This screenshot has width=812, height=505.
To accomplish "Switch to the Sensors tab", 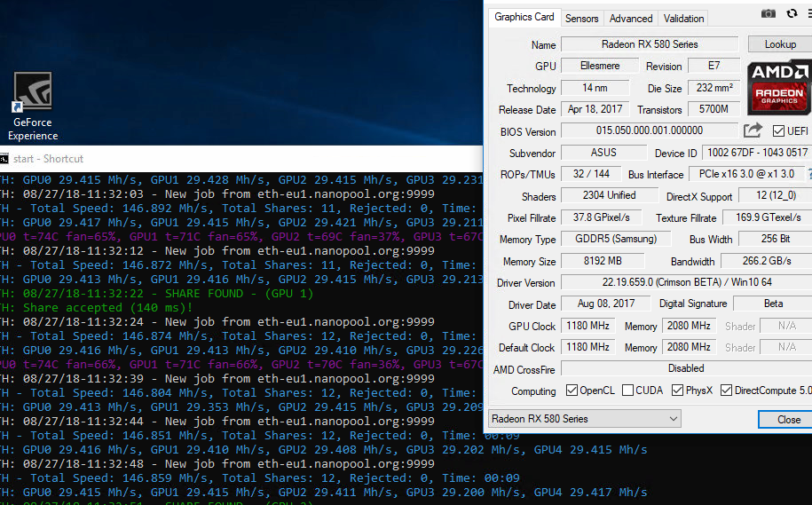I will tap(582, 19).
